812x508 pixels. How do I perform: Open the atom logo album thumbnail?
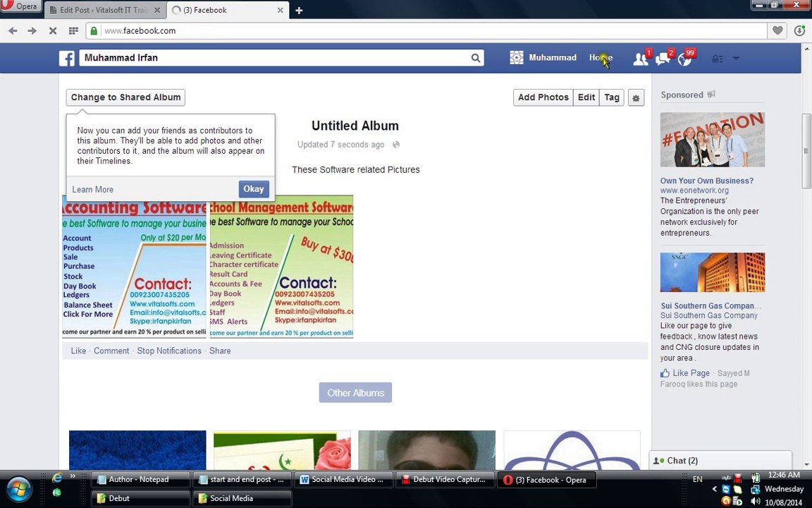[572, 450]
